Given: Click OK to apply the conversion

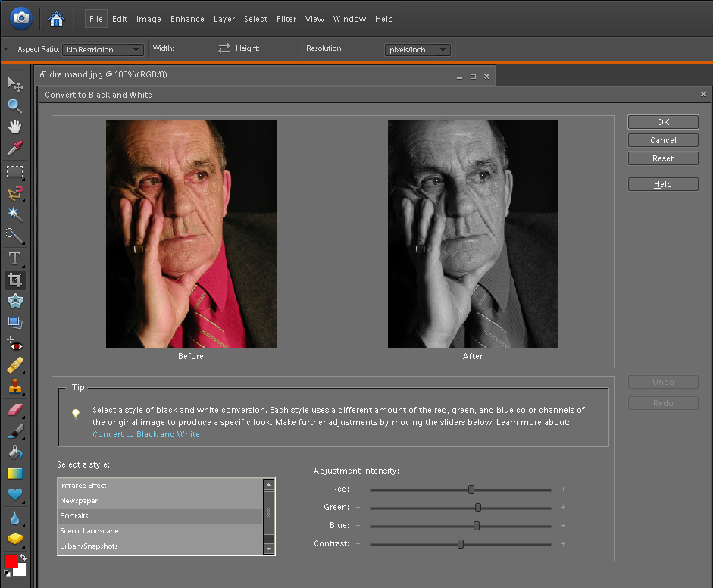Looking at the screenshot, I should coord(663,122).
